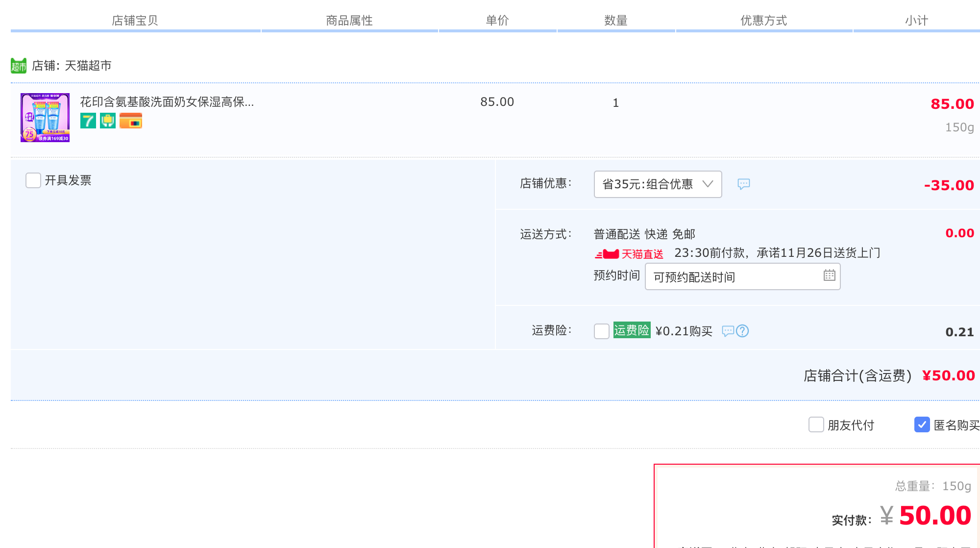Viewport: 980px width, 548px height.
Task: Click the 23:30前付款 delivery promise text
Action: [778, 253]
